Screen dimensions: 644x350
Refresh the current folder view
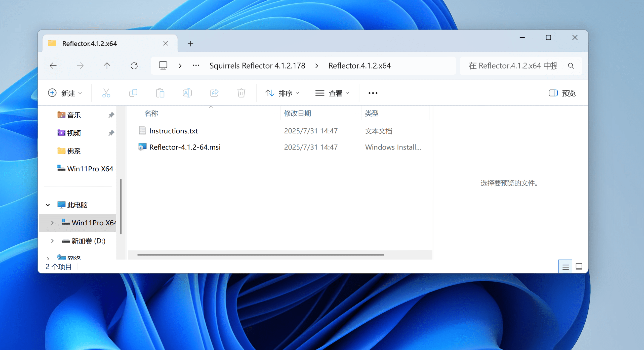tap(134, 66)
